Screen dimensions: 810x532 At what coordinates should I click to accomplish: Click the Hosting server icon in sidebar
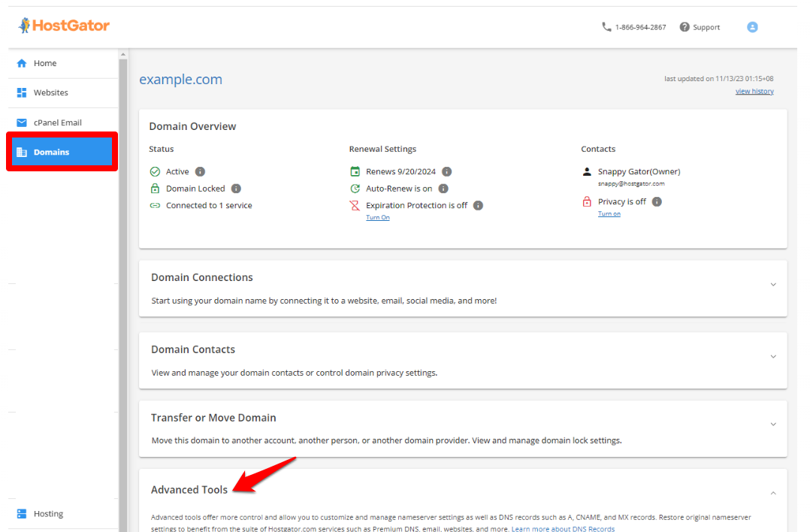pyautogui.click(x=22, y=513)
